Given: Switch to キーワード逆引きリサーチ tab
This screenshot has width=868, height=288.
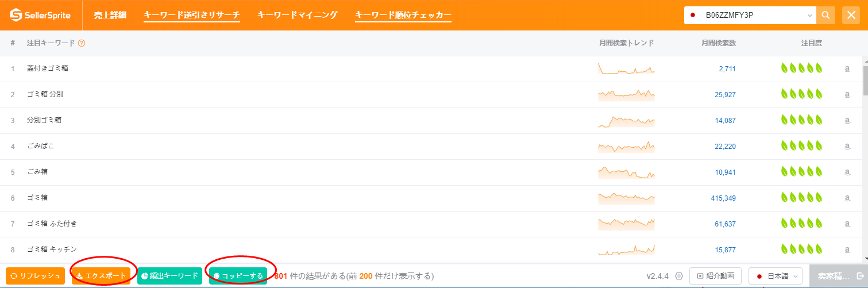Looking at the screenshot, I should (191, 15).
